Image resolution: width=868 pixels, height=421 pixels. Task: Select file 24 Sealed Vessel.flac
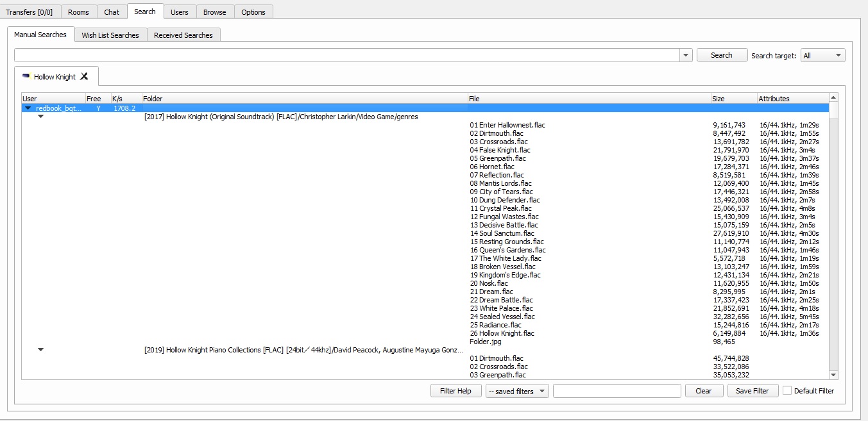(502, 317)
